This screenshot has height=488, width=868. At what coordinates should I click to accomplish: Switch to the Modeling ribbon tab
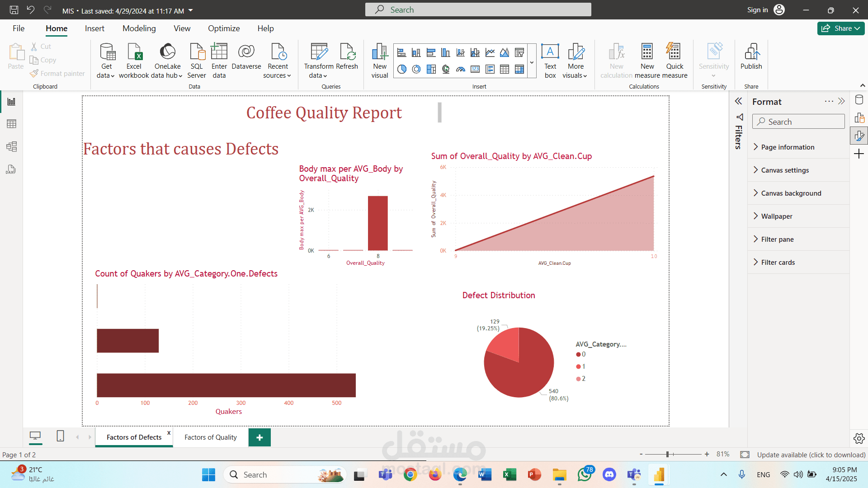pyautogui.click(x=139, y=28)
